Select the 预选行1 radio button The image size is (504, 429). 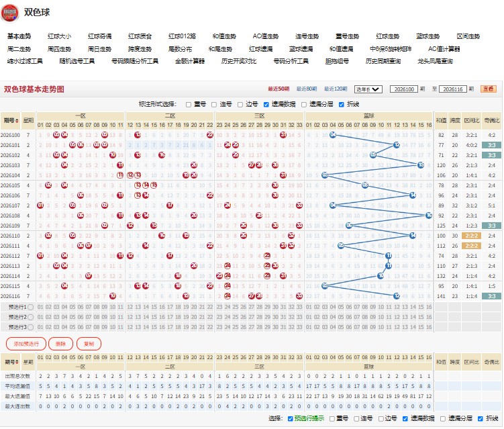pos(31,307)
